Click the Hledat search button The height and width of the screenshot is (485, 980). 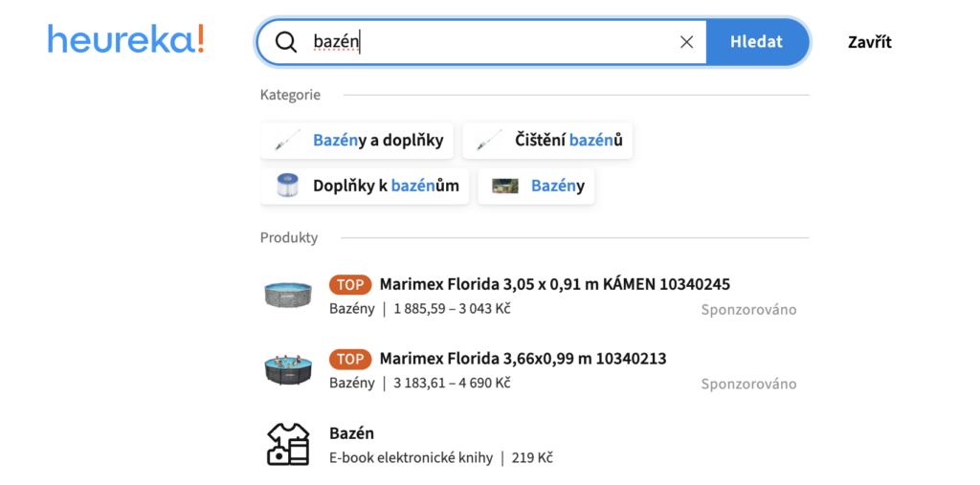(757, 42)
